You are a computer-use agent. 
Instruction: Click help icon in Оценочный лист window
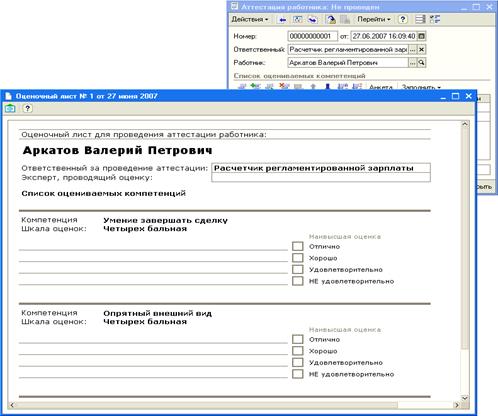click(28, 108)
